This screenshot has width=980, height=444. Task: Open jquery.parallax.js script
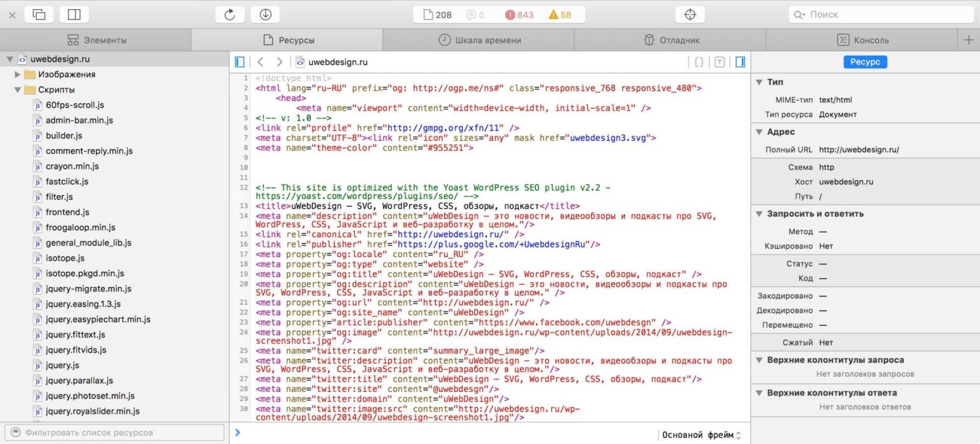[79, 381]
